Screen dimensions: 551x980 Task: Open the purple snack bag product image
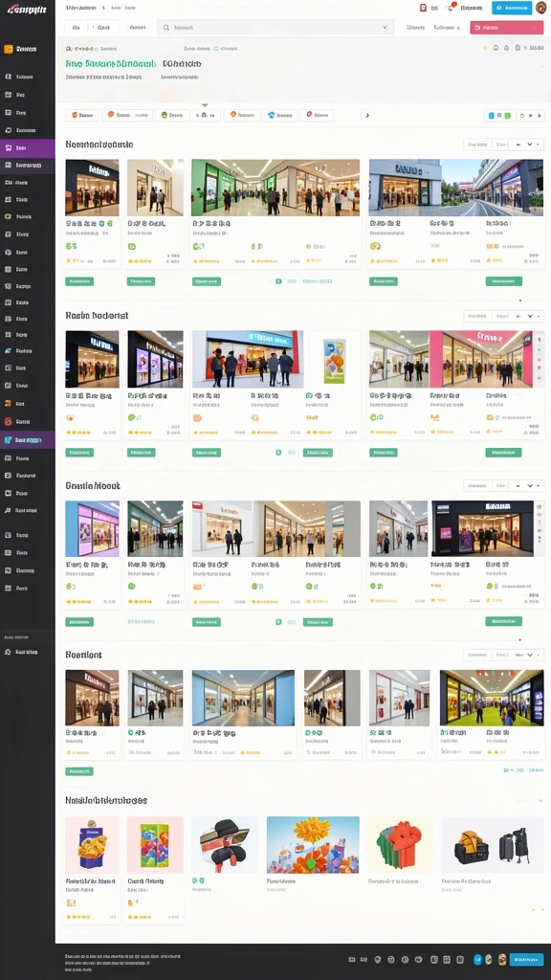[92, 844]
